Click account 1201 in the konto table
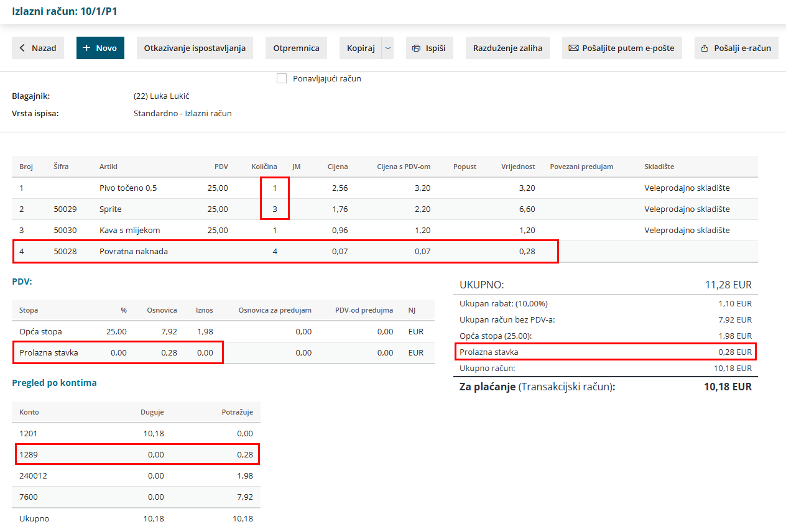The height and width of the screenshot is (532, 786). [x=28, y=433]
